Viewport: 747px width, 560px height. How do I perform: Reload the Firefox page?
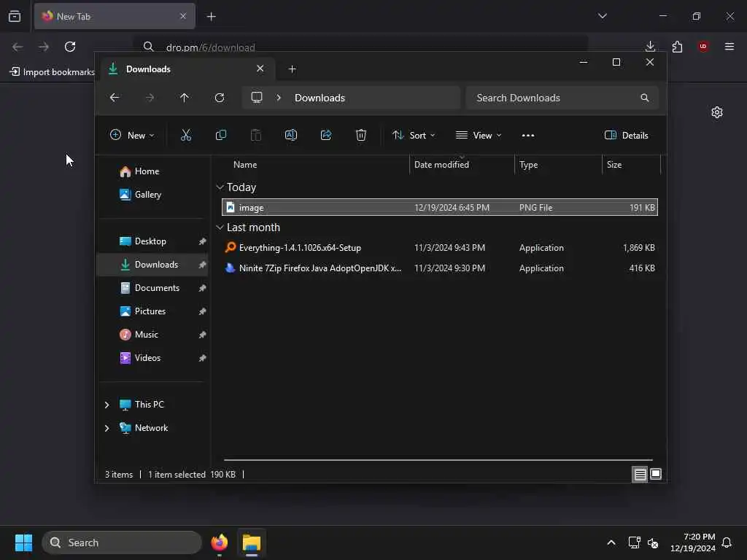pyautogui.click(x=70, y=47)
